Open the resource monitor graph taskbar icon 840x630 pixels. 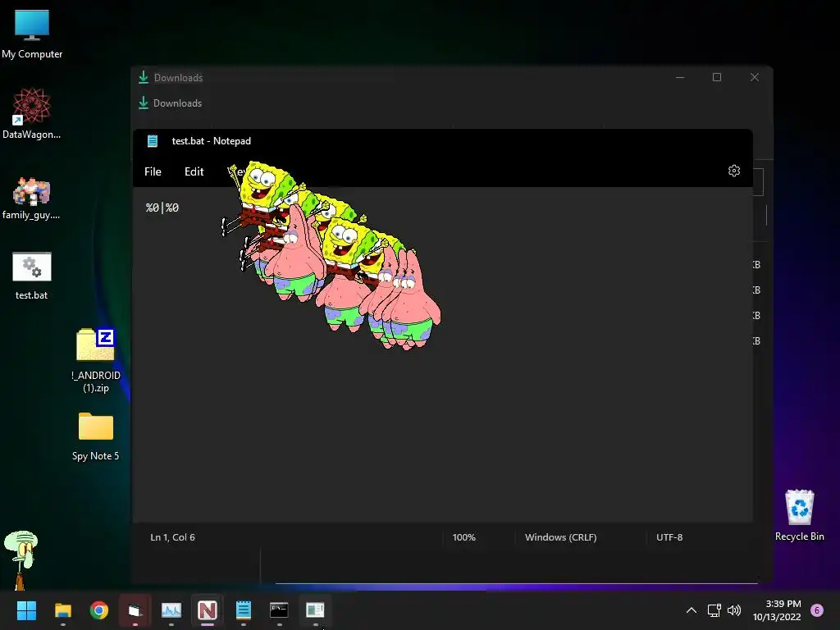[x=171, y=610]
